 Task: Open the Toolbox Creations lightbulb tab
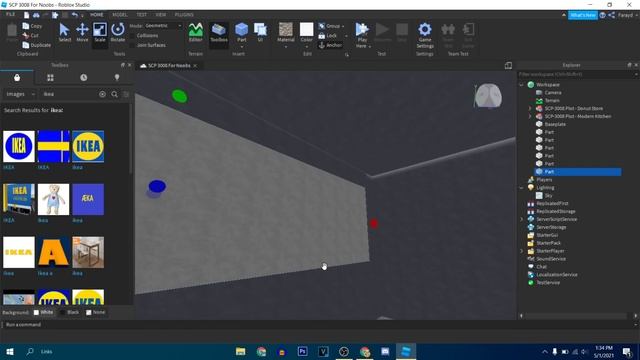click(117, 78)
